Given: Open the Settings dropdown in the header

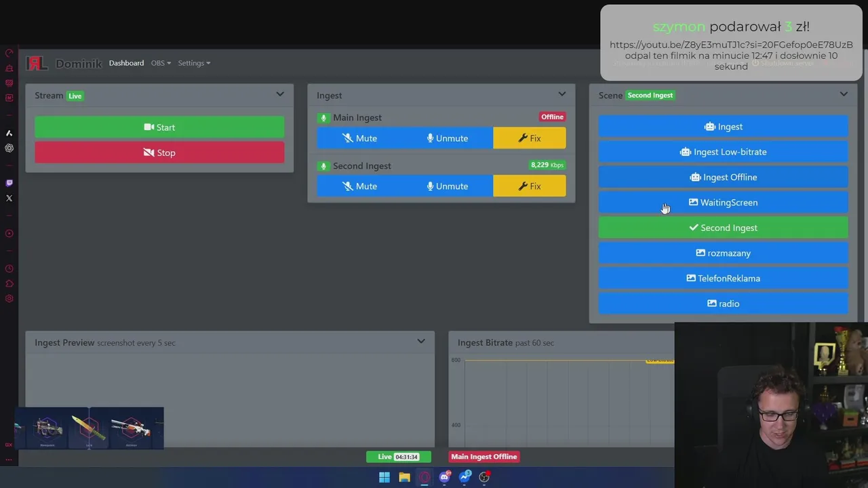Looking at the screenshot, I should [194, 63].
